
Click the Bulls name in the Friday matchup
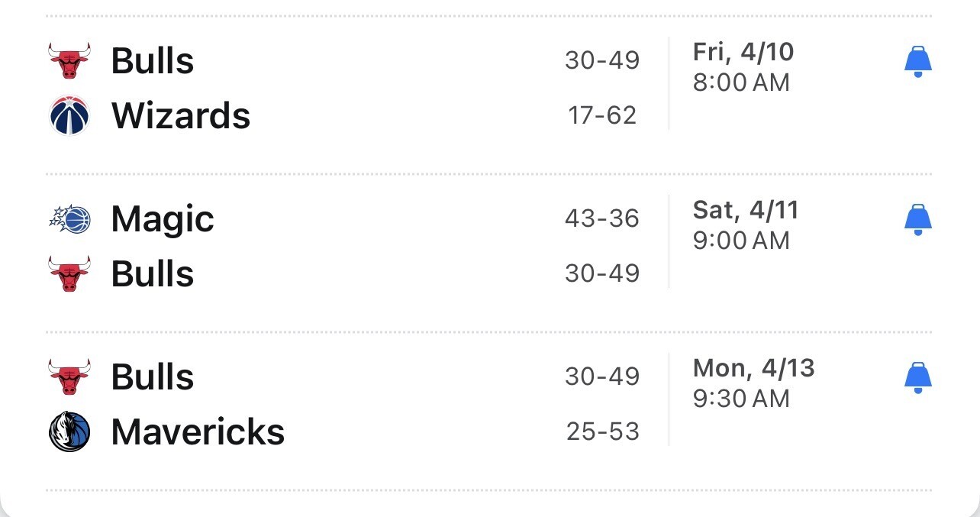[x=153, y=60]
